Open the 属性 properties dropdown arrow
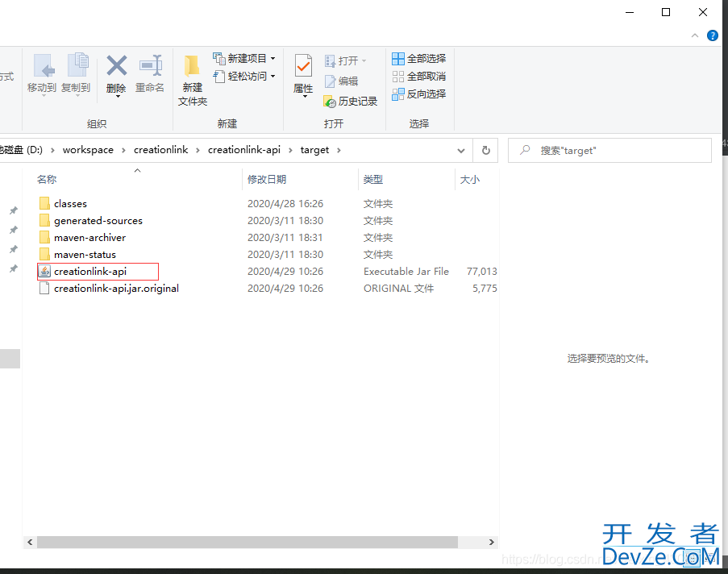728x574 pixels. click(305, 97)
